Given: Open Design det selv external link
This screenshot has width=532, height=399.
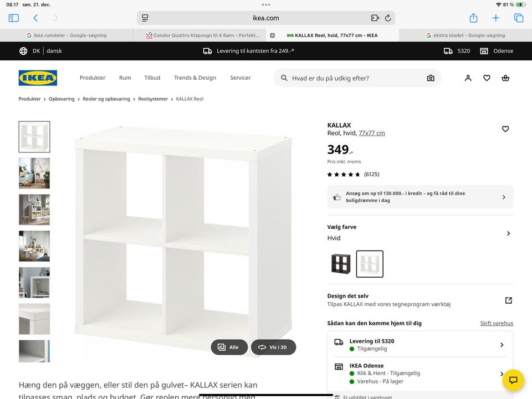Looking at the screenshot, I should pyautogui.click(x=508, y=300).
